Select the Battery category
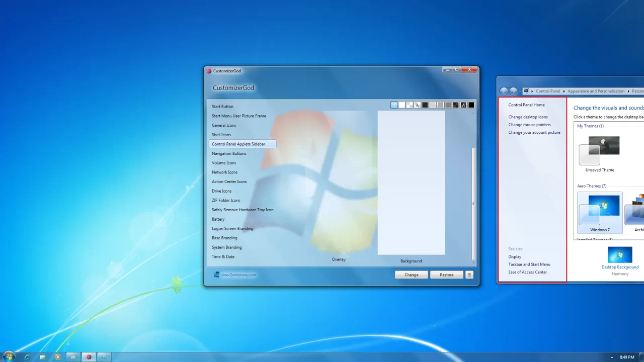 point(218,219)
